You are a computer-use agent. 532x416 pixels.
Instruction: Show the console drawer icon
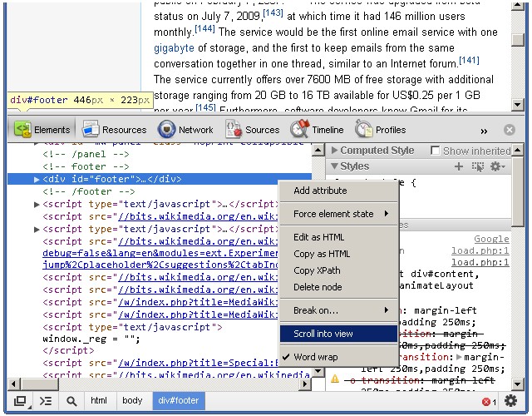[46, 401]
